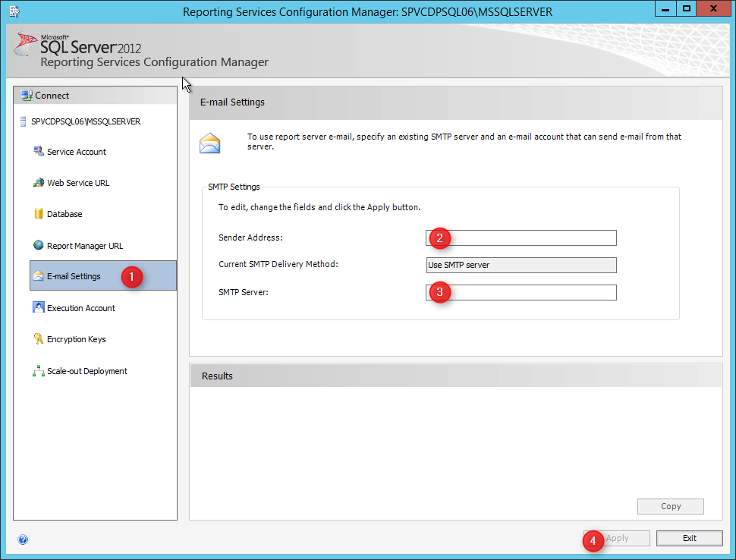Go to the Encryption Keys page
The width and height of the screenshot is (736, 560).
[x=76, y=339]
